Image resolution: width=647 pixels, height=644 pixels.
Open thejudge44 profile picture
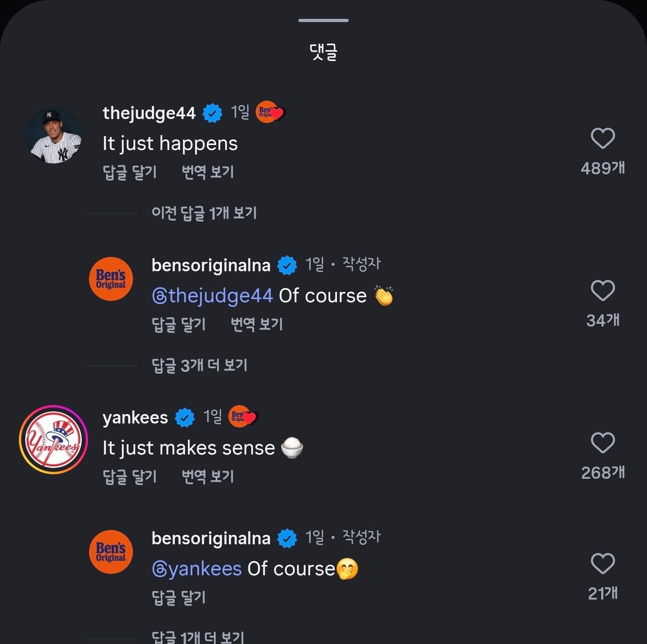click(54, 136)
